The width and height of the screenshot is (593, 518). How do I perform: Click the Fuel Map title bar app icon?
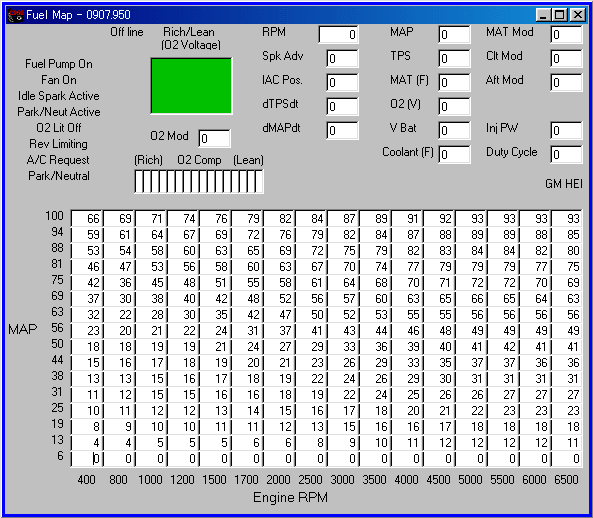pos(16,15)
